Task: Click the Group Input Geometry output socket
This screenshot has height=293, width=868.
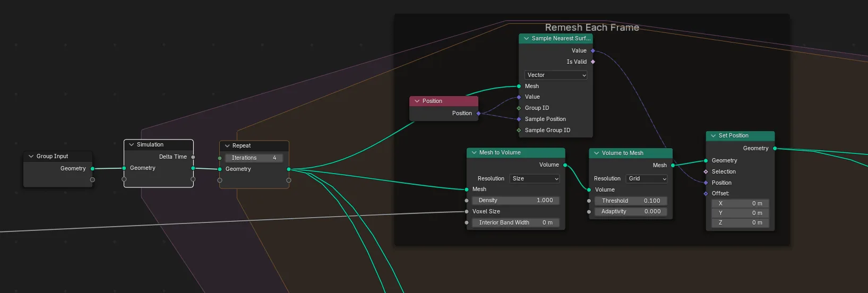Action: coord(92,168)
